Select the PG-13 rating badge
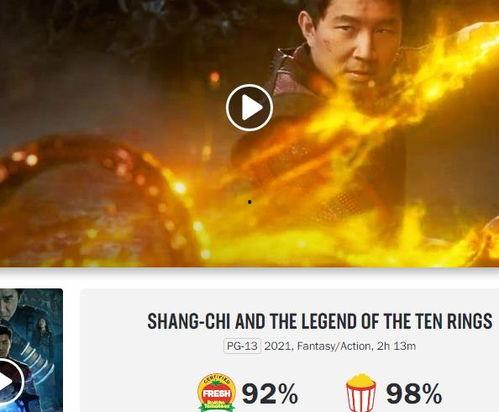The width and height of the screenshot is (499, 412). click(x=242, y=346)
